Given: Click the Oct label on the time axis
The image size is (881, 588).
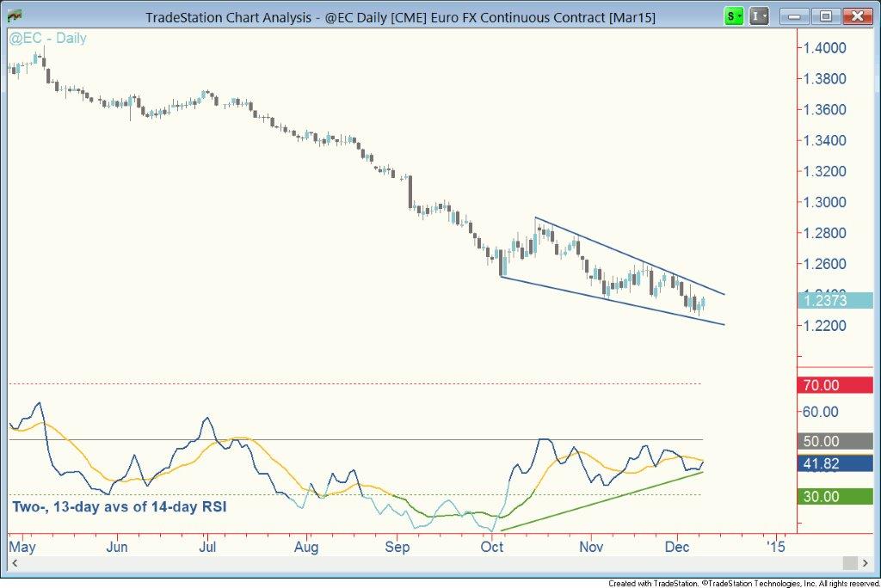Looking at the screenshot, I should (x=492, y=546).
